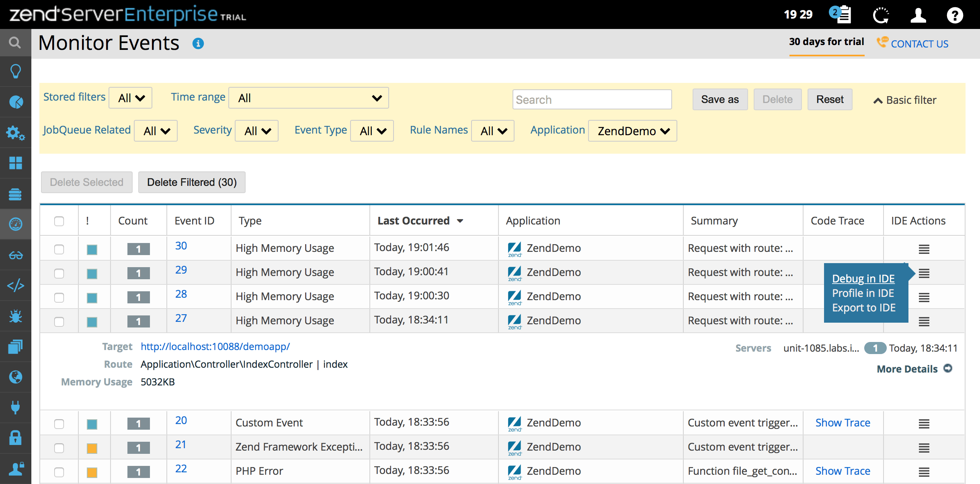Toggle the select-all checkbox in table header

[x=59, y=221]
